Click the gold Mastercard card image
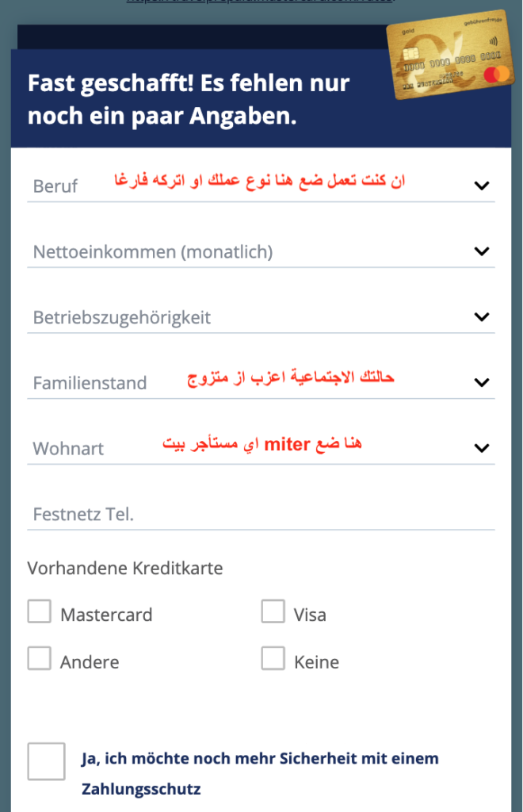 click(451, 55)
